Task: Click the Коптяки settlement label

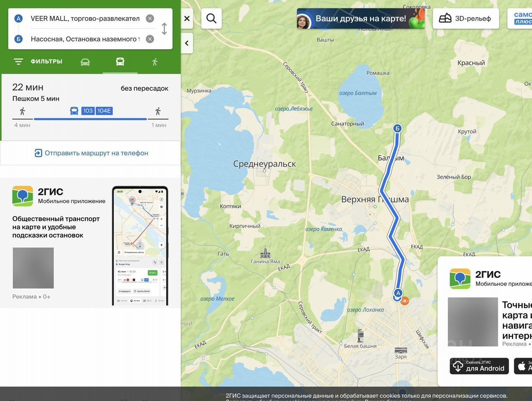Action: coord(230,206)
